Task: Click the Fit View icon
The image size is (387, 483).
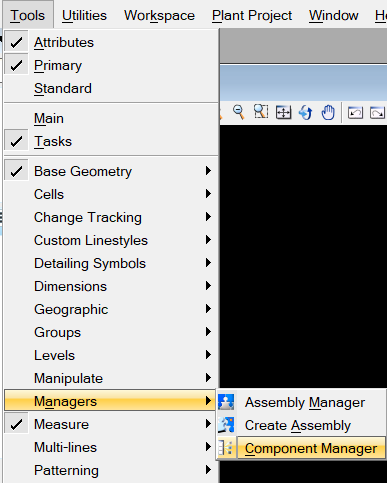Action: point(283,112)
